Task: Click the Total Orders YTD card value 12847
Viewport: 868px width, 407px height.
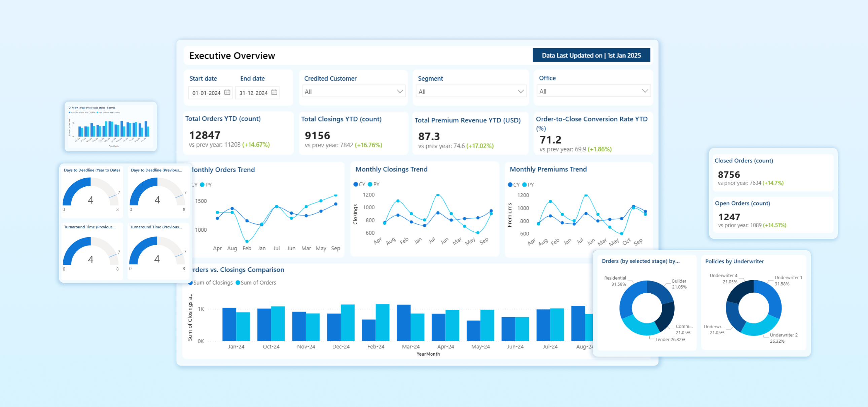Action: [205, 135]
